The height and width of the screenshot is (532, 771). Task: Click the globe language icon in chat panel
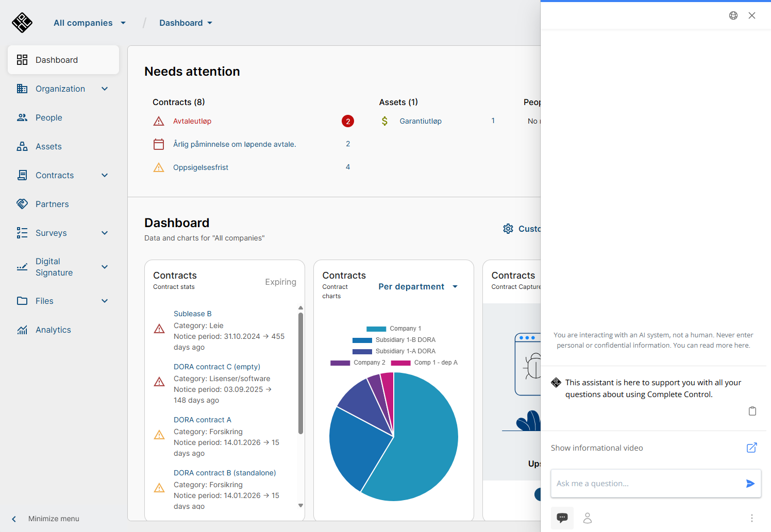click(x=733, y=15)
